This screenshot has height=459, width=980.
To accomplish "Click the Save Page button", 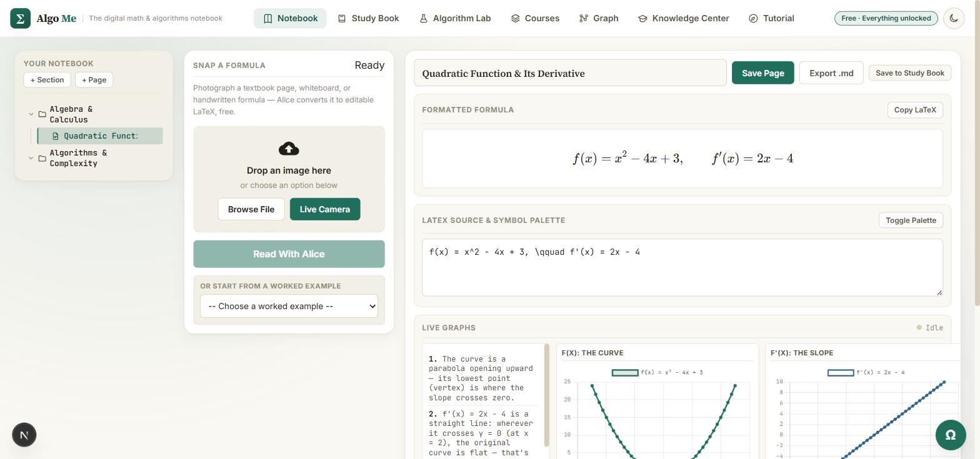I will click(x=762, y=73).
